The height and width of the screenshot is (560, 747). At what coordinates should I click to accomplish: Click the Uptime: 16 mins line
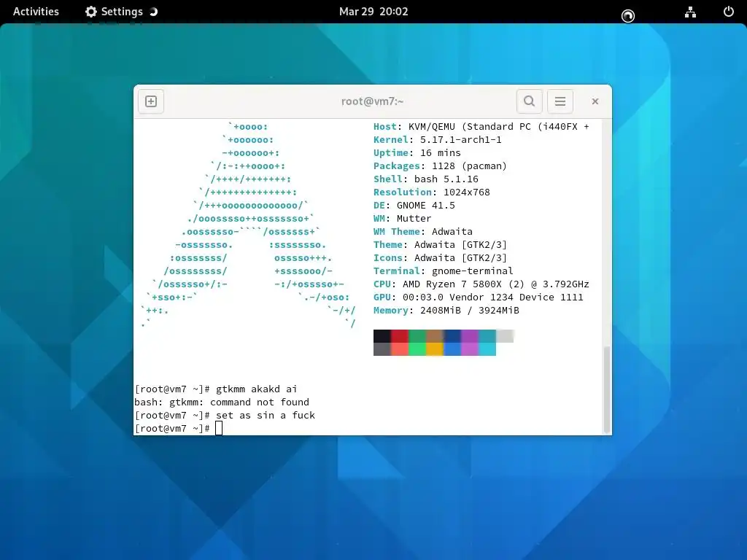coord(417,153)
